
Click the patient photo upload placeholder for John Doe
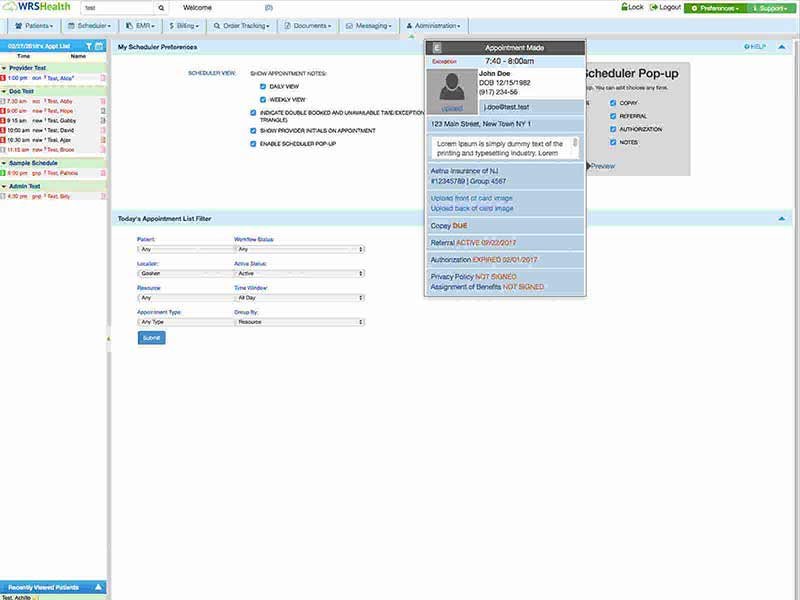pyautogui.click(x=452, y=92)
